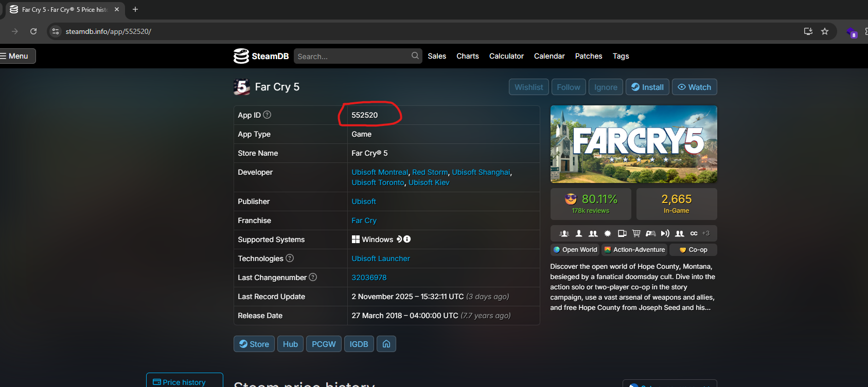
Task: Open a new browser tab
Action: point(135,9)
